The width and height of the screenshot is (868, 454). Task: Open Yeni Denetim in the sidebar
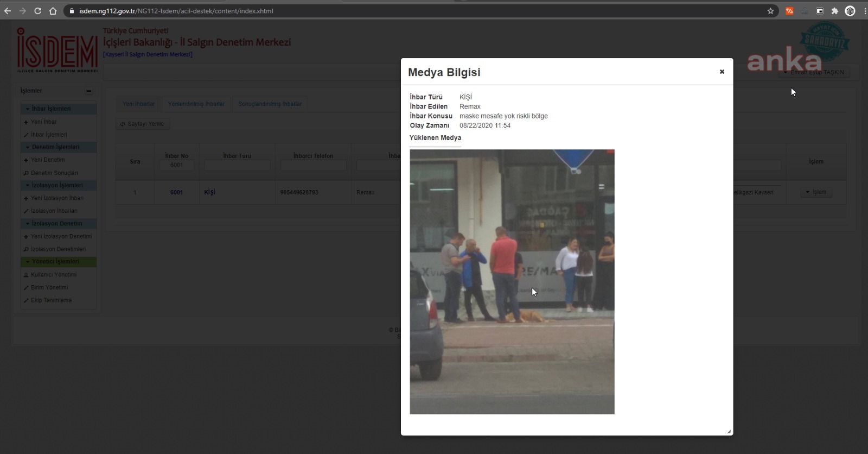click(48, 160)
